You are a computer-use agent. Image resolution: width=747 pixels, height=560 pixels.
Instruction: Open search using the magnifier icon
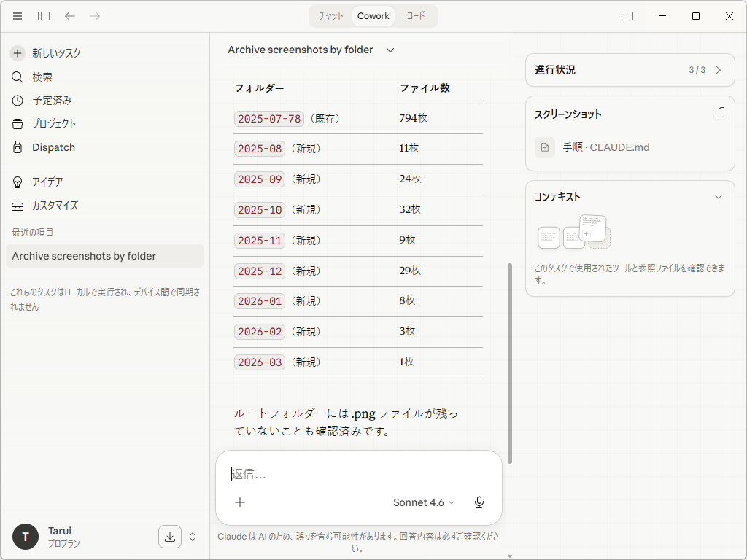click(16, 77)
